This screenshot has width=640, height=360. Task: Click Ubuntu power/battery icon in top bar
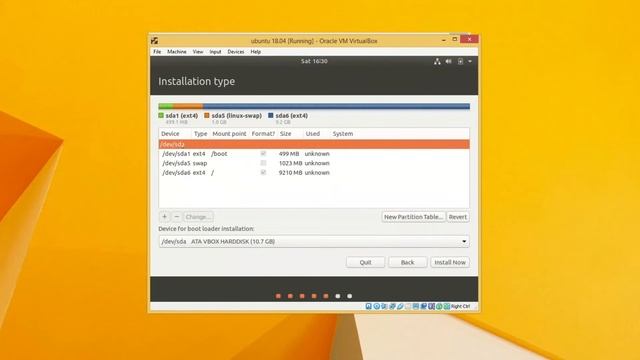click(460, 61)
